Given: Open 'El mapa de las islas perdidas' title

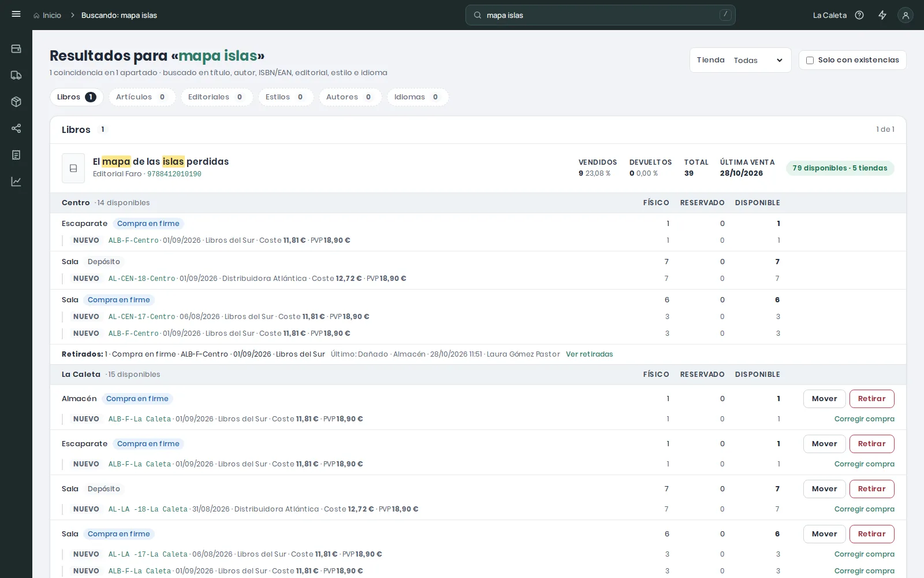Looking at the screenshot, I should 161,161.
